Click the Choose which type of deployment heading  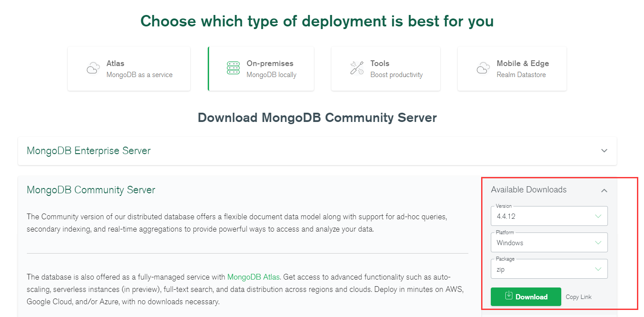pos(317,21)
